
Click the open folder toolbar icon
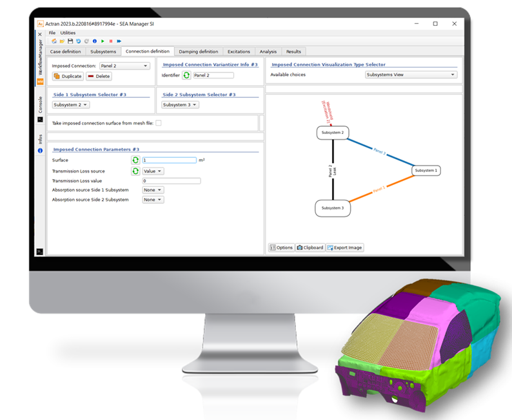pos(62,41)
